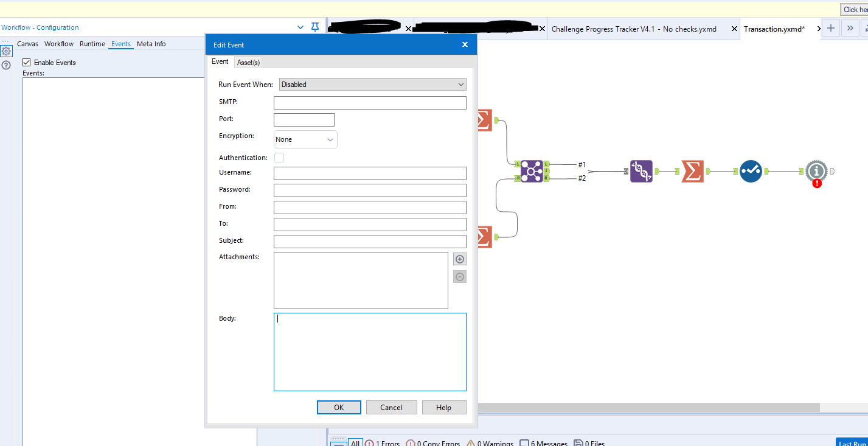Open the canvas settings gear in the left sidebar

[x=5, y=51]
